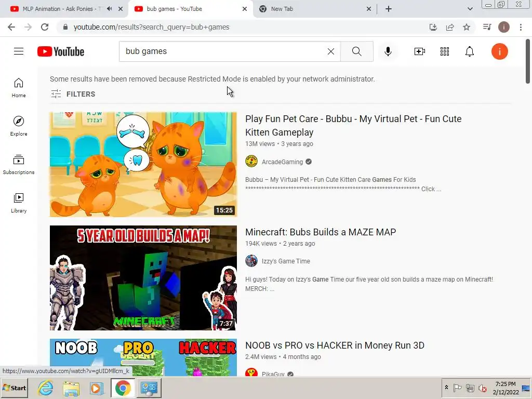Click "194K views" text
This screenshot has width=532, height=399.
[261, 243]
